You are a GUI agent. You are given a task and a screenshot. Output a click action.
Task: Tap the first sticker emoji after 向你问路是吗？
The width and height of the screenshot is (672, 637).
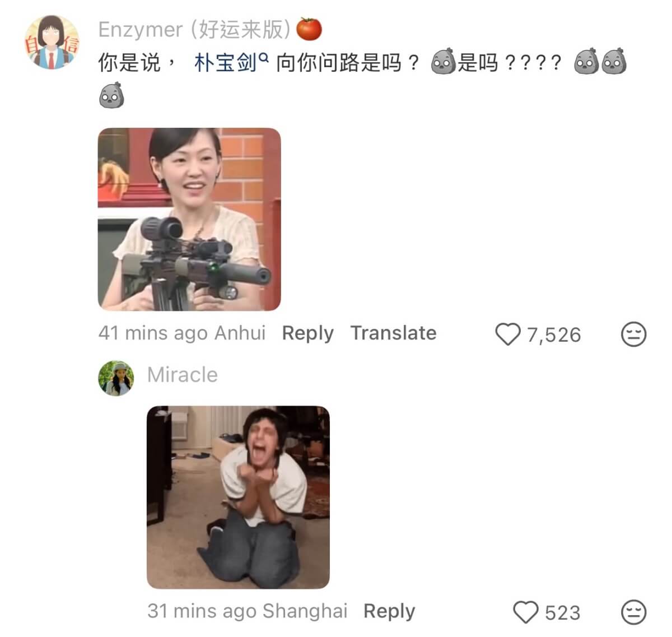click(x=444, y=62)
